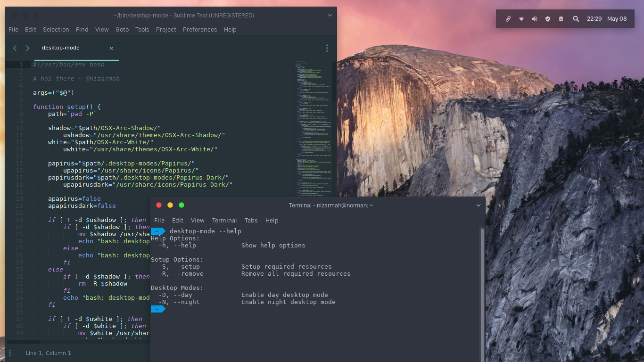This screenshot has height=362, width=644.
Task: Click the Sublime minimap code overview
Action: click(x=313, y=130)
